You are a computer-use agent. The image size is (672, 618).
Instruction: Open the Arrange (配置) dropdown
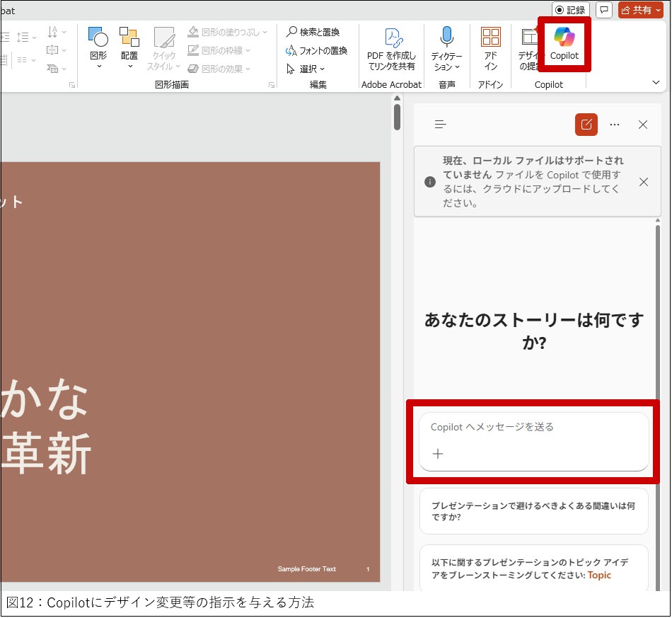click(129, 49)
